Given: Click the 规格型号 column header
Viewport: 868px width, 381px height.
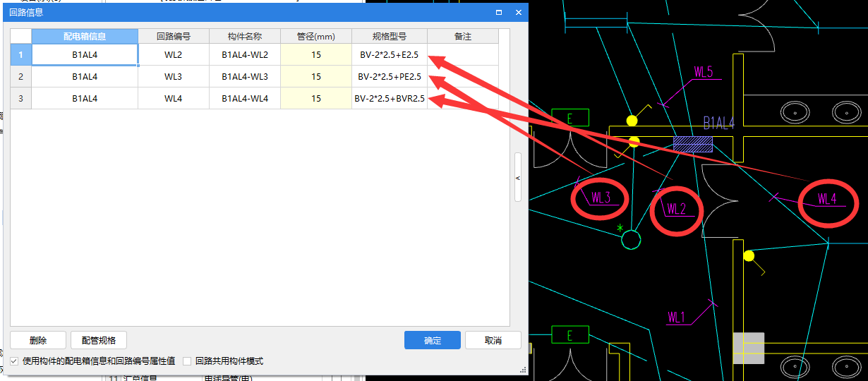Looking at the screenshot, I should [389, 36].
